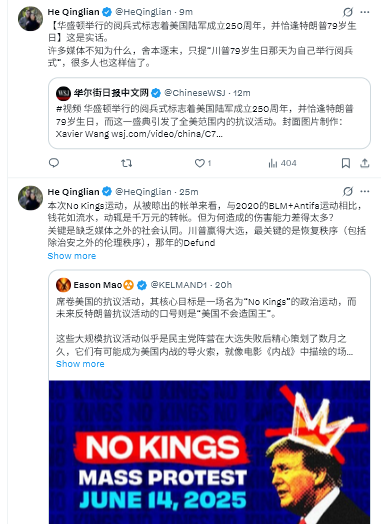Viewport: 381px width, 524px height.
Task: Click the Grok icon on the 9m tweet
Action: pyautogui.click(x=348, y=12)
